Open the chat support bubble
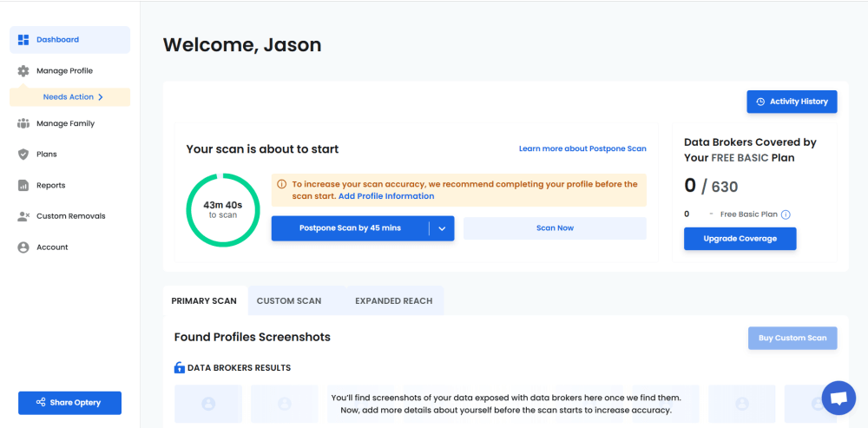Image resolution: width=868 pixels, height=428 pixels. pos(838,398)
